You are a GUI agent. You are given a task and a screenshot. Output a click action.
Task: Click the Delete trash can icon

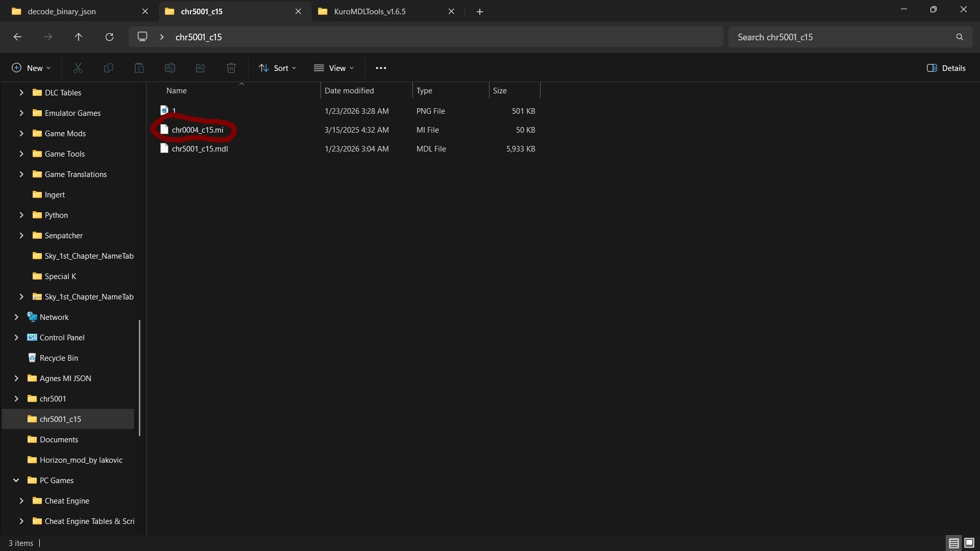tap(231, 68)
